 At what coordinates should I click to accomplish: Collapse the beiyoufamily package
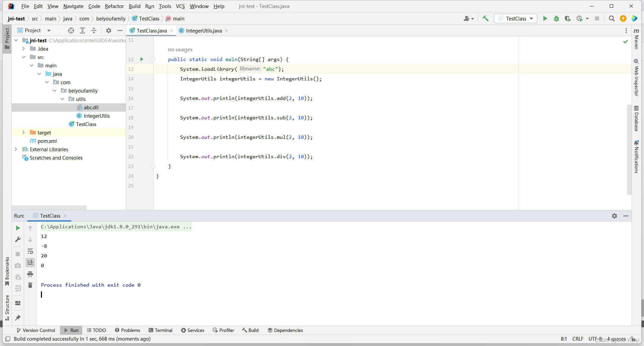pyautogui.click(x=54, y=91)
